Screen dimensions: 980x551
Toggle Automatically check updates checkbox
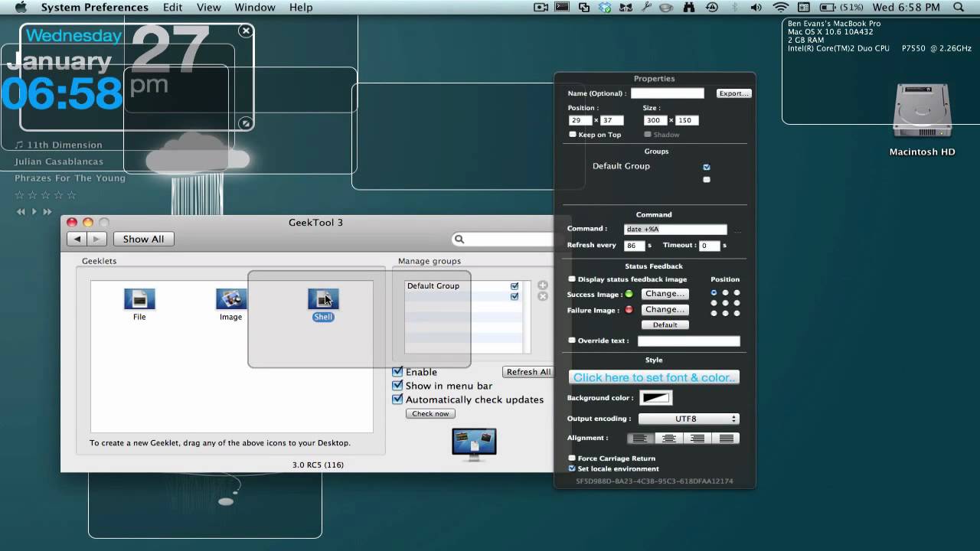point(397,399)
